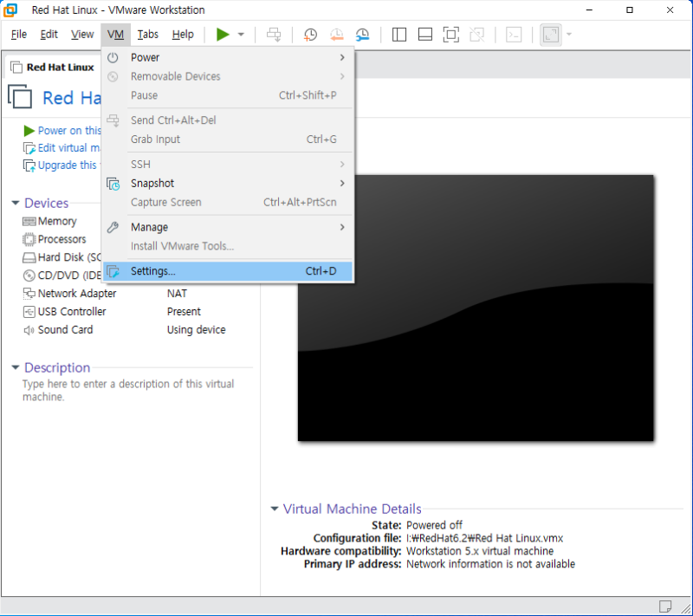This screenshot has height=616, width=693.
Task: Collapse the Description section
Action: click(15, 367)
